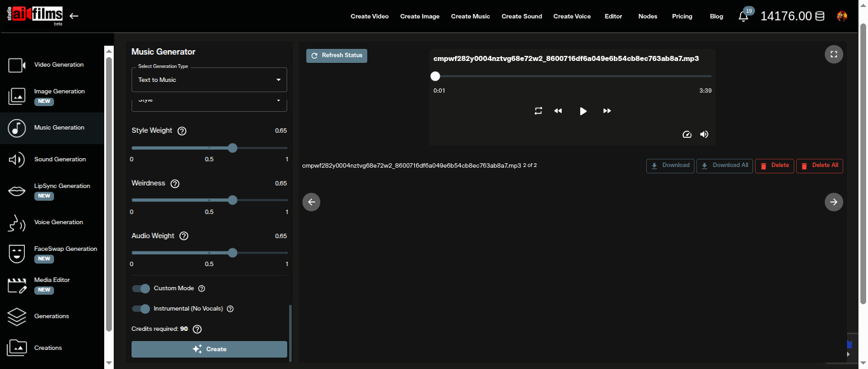Click the Refresh Status button
This screenshot has width=868, height=369.
(337, 56)
